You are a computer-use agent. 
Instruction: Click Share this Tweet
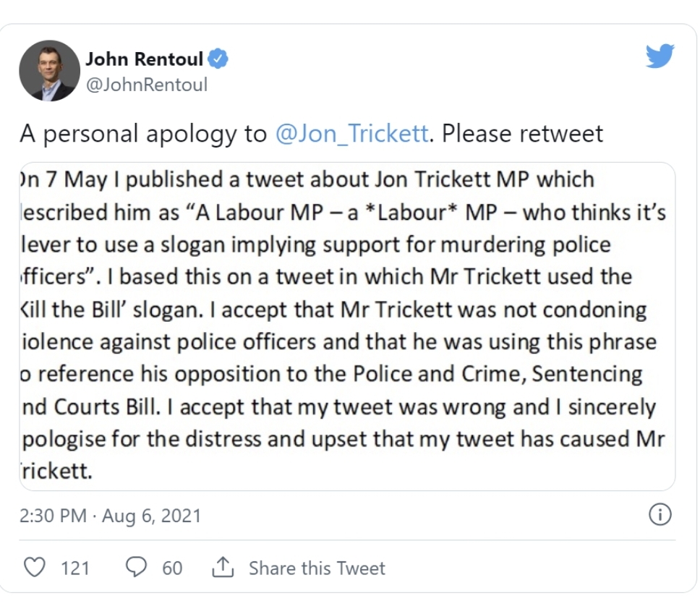317,568
